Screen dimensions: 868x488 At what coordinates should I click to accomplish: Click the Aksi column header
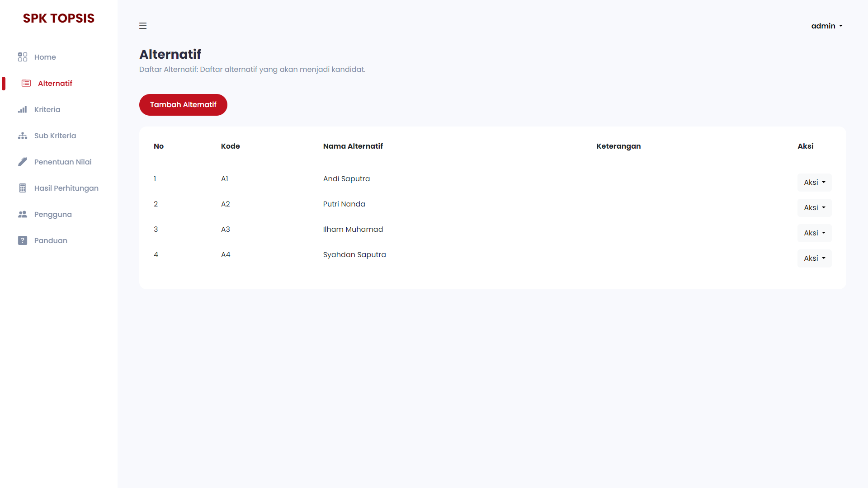805,146
